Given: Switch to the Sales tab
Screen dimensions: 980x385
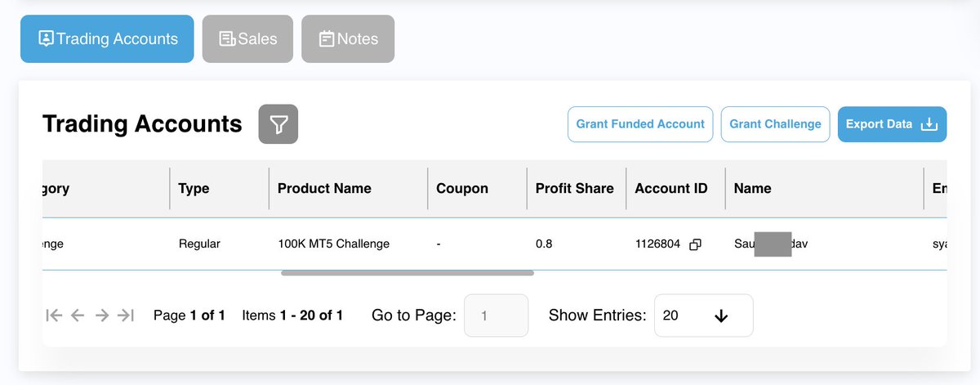Looking at the screenshot, I should [247, 39].
